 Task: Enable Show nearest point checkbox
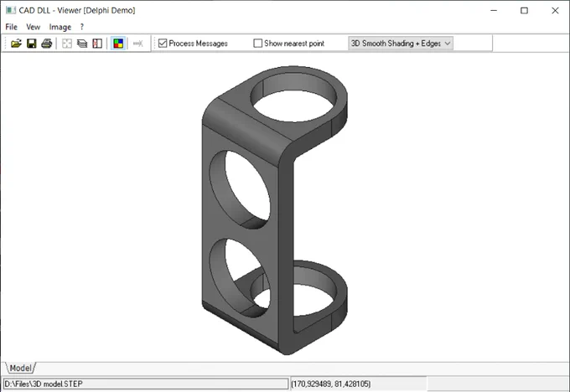pos(257,44)
